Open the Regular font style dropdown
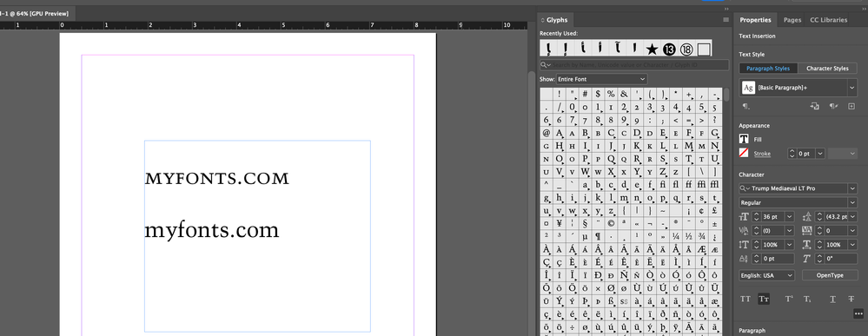Viewport: 868px width, 336px height. [x=852, y=202]
